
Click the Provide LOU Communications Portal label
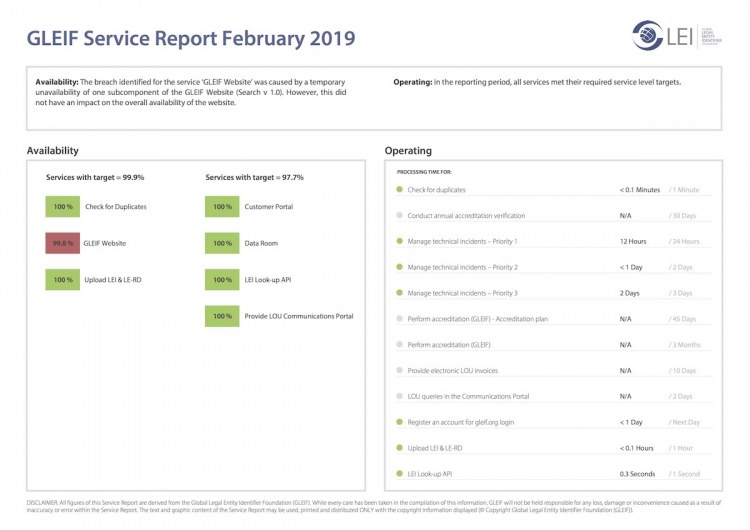click(299, 316)
